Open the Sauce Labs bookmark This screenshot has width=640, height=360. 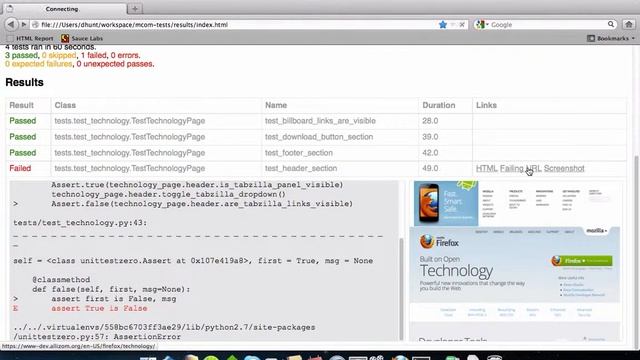coord(82,38)
